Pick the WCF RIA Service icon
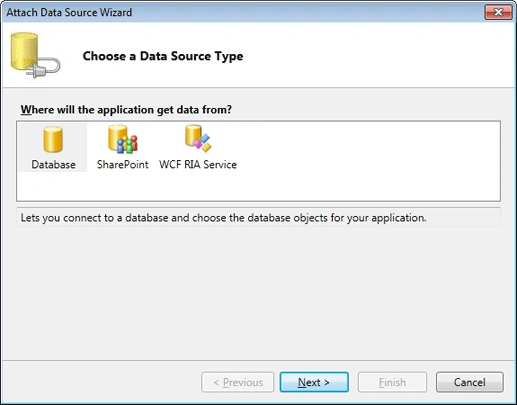517x405 pixels. [x=198, y=138]
